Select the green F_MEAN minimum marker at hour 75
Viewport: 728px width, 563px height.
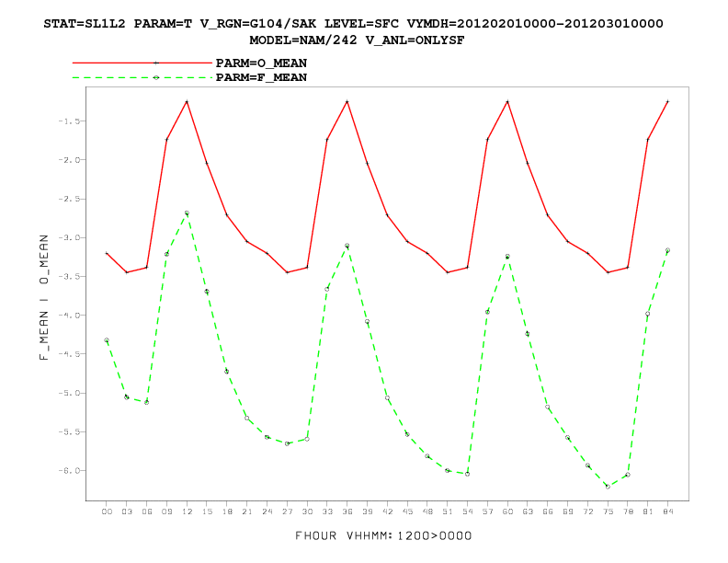coord(608,487)
